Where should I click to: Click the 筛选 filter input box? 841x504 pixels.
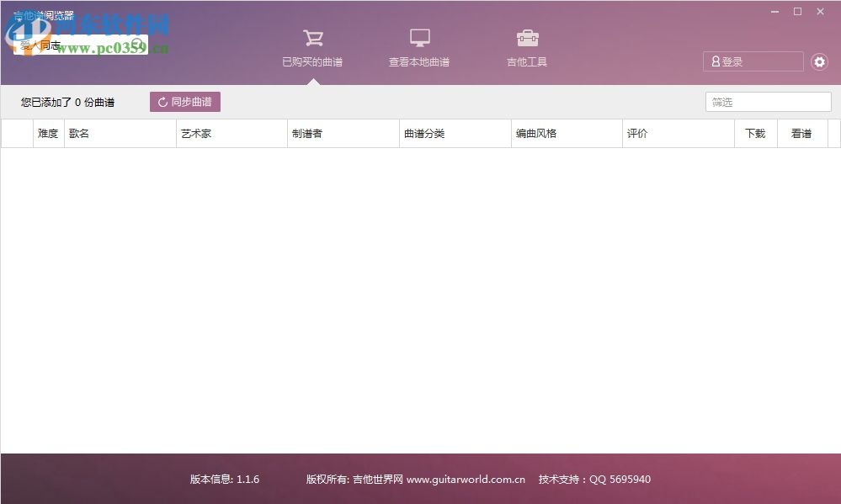pos(767,101)
